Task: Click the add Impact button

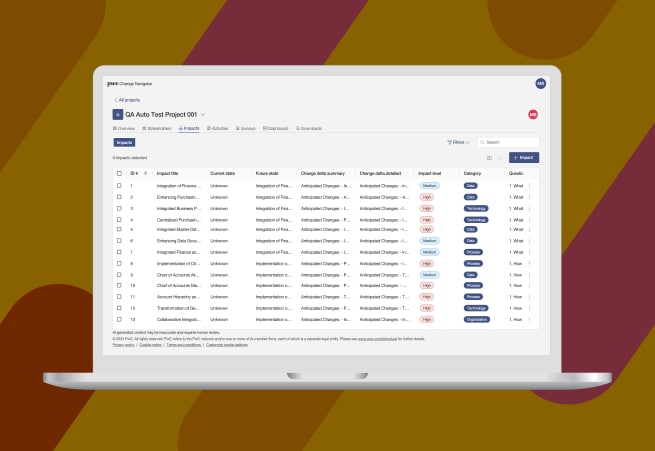Action: coord(524,157)
